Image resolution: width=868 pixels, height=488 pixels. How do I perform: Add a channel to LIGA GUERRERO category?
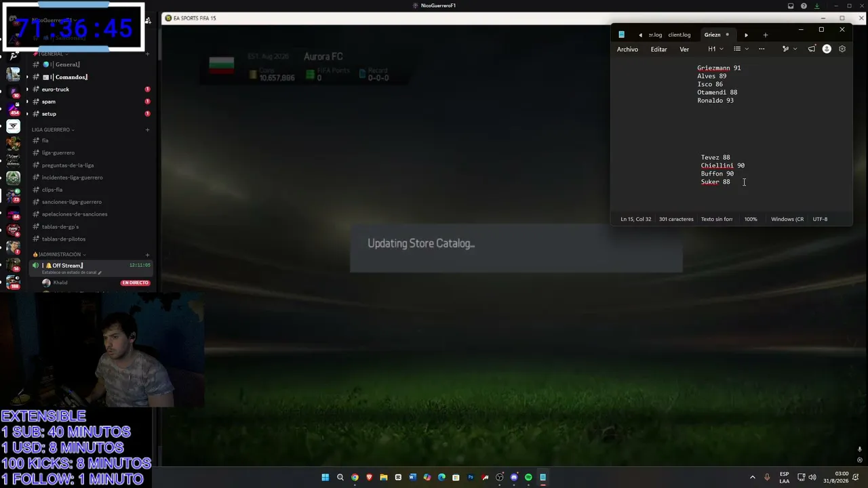click(x=147, y=129)
